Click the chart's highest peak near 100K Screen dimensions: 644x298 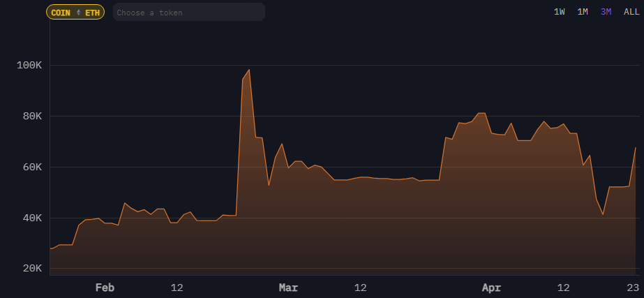click(249, 70)
